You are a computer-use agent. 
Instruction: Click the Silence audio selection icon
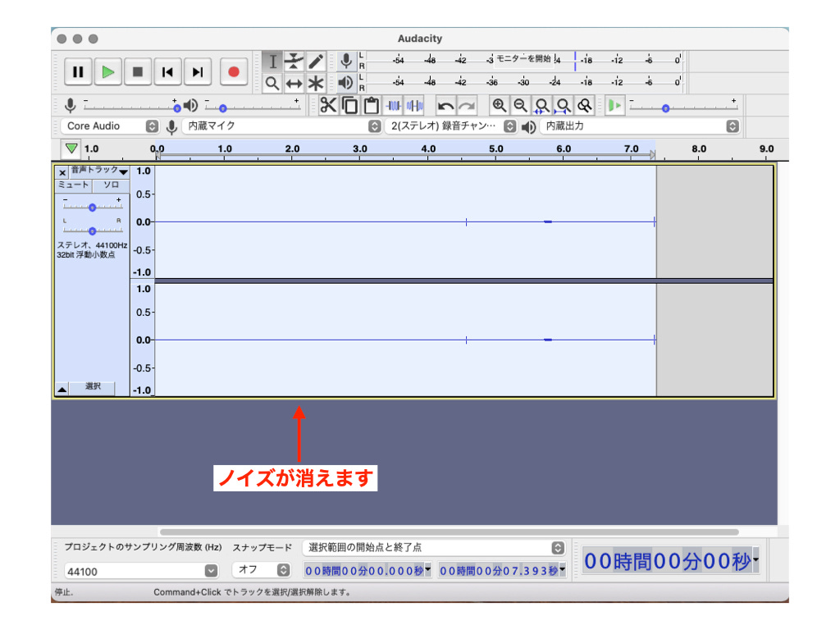click(414, 106)
